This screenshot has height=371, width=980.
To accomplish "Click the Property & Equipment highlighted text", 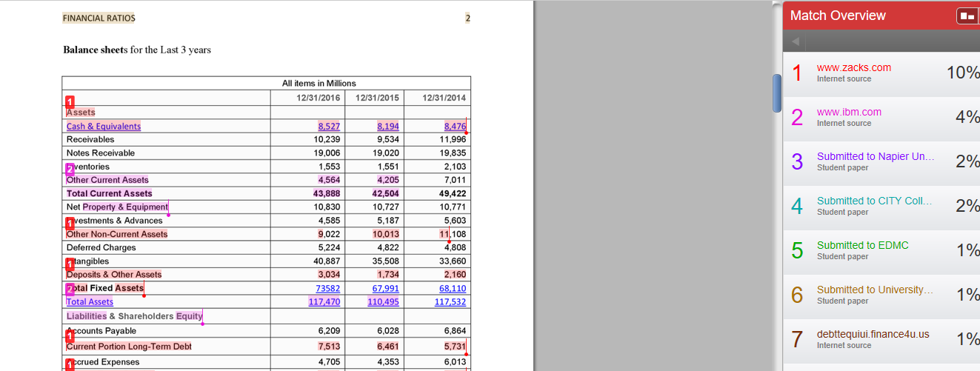I will pyautogui.click(x=125, y=207).
